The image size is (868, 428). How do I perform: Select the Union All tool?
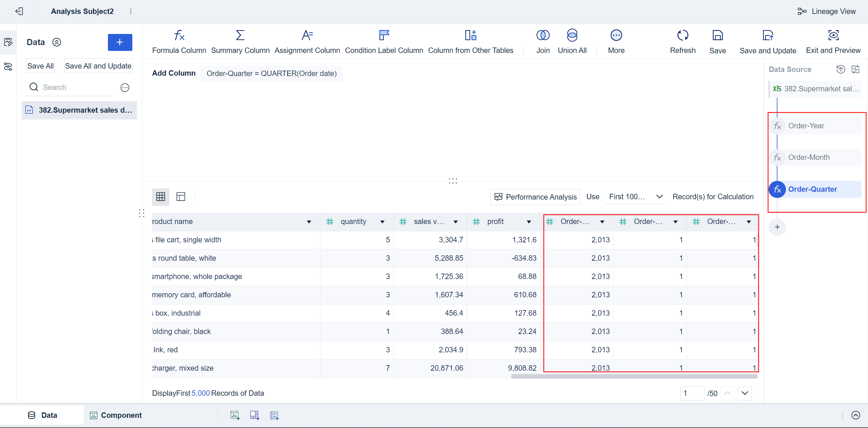(x=572, y=42)
